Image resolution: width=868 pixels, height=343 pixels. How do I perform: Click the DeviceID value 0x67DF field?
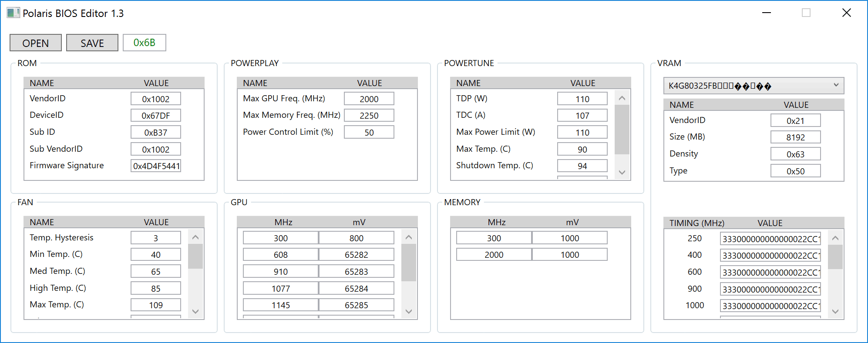click(x=155, y=116)
